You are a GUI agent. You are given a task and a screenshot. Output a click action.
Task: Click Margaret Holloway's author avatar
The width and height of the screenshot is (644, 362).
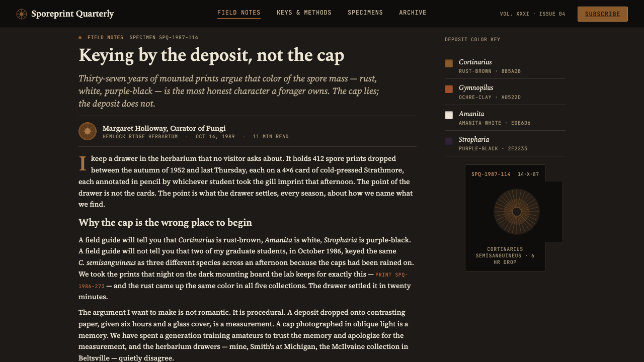point(88,131)
